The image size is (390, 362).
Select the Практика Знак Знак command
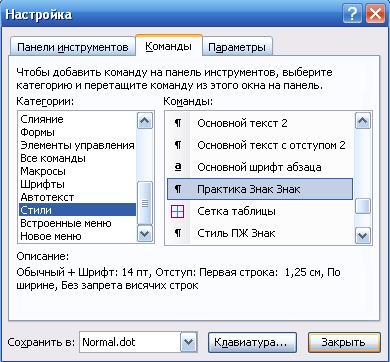coord(260,189)
